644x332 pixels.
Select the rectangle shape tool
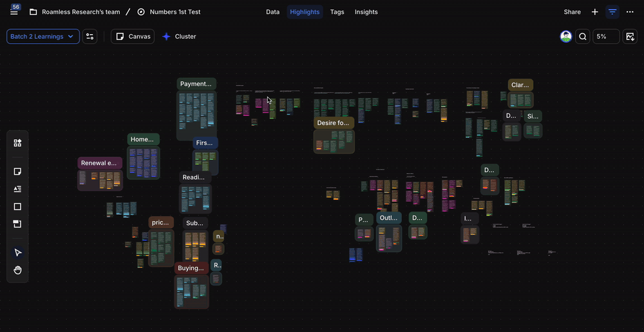(x=17, y=207)
